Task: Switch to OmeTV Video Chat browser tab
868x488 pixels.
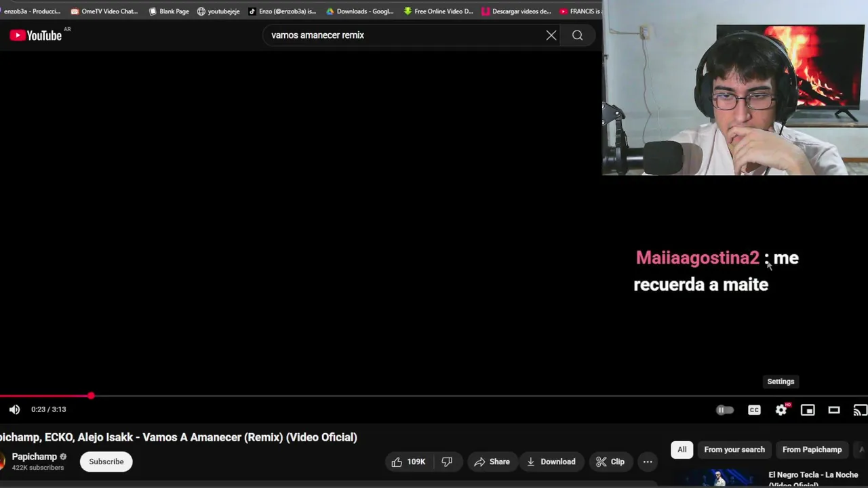Action: pyautogui.click(x=104, y=11)
